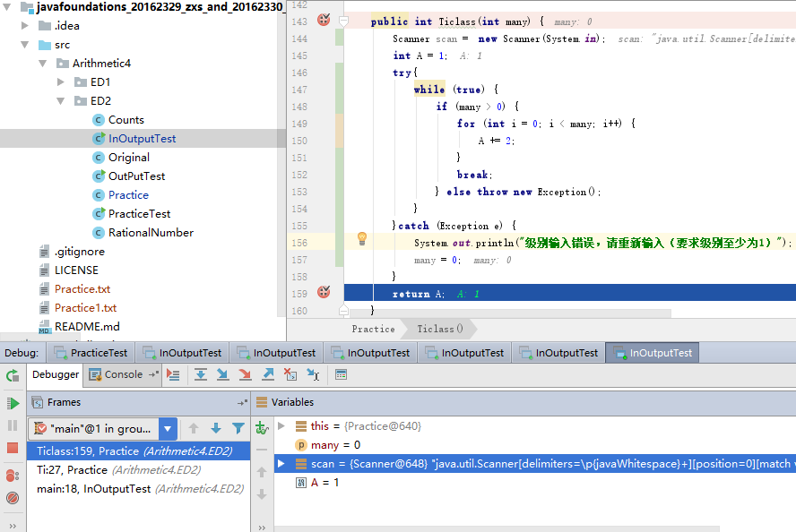This screenshot has height=532, width=796.
Task: Click fold end marker at line 160
Action: 343,310
